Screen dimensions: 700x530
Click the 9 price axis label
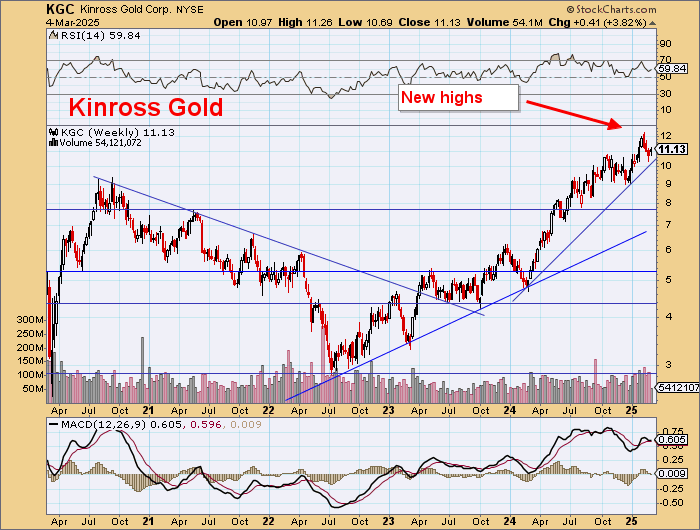coord(668,184)
